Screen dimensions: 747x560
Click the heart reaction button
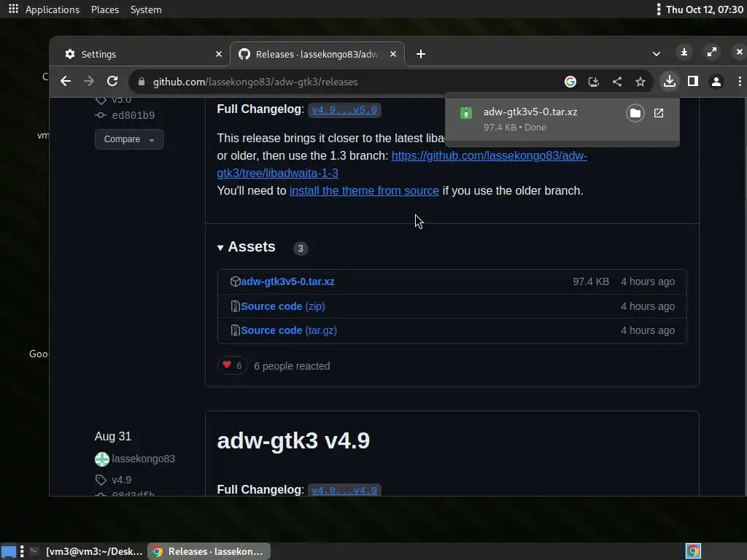coord(233,366)
